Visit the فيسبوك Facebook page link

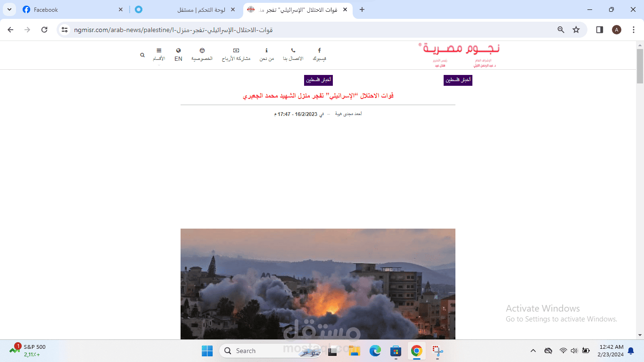[x=319, y=54]
